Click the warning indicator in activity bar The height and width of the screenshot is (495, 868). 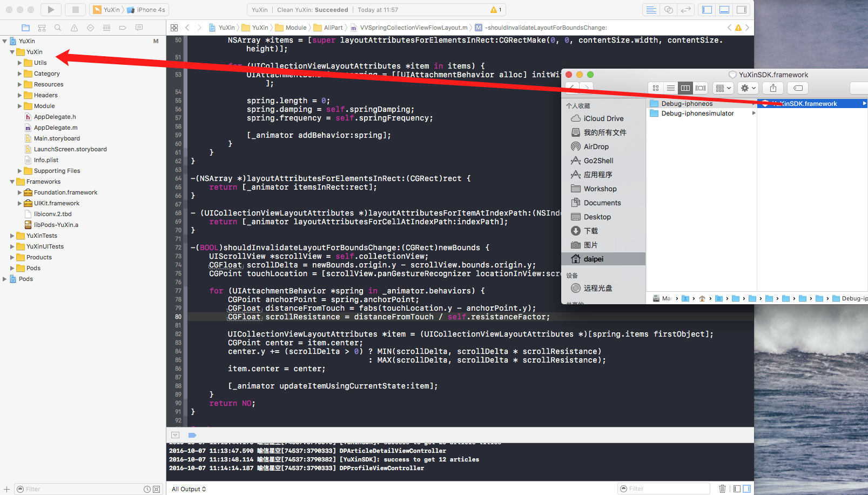pos(496,10)
